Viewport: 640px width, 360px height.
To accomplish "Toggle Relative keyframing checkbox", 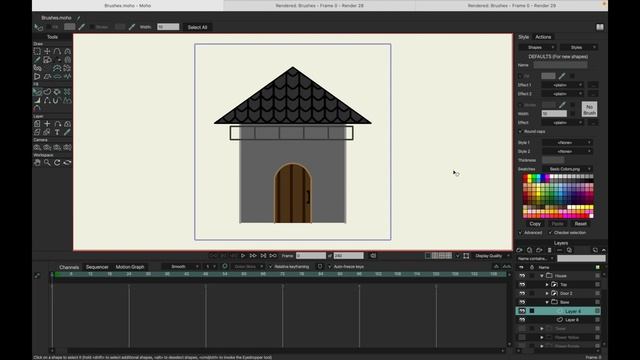I will point(270,267).
